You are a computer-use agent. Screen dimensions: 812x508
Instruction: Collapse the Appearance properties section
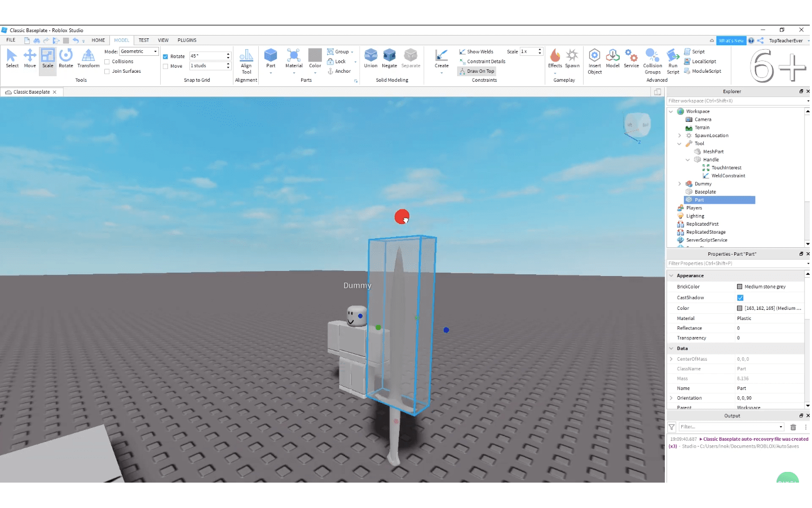[x=671, y=275]
